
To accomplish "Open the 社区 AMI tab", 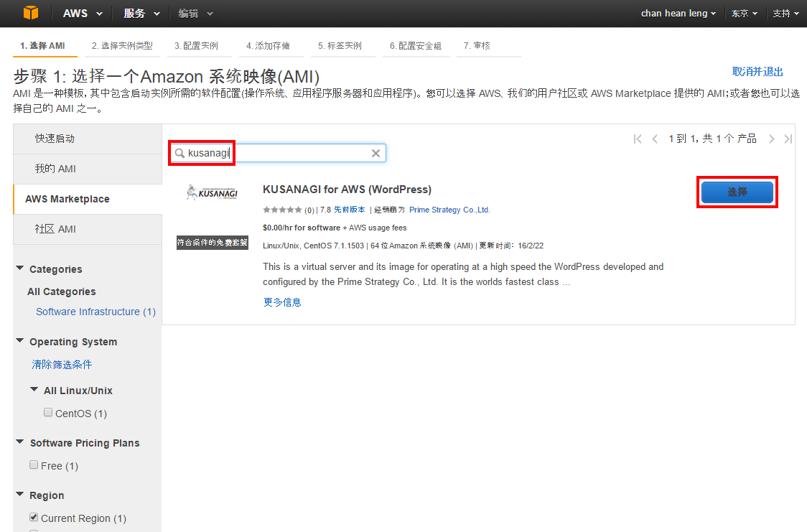I will click(x=88, y=229).
